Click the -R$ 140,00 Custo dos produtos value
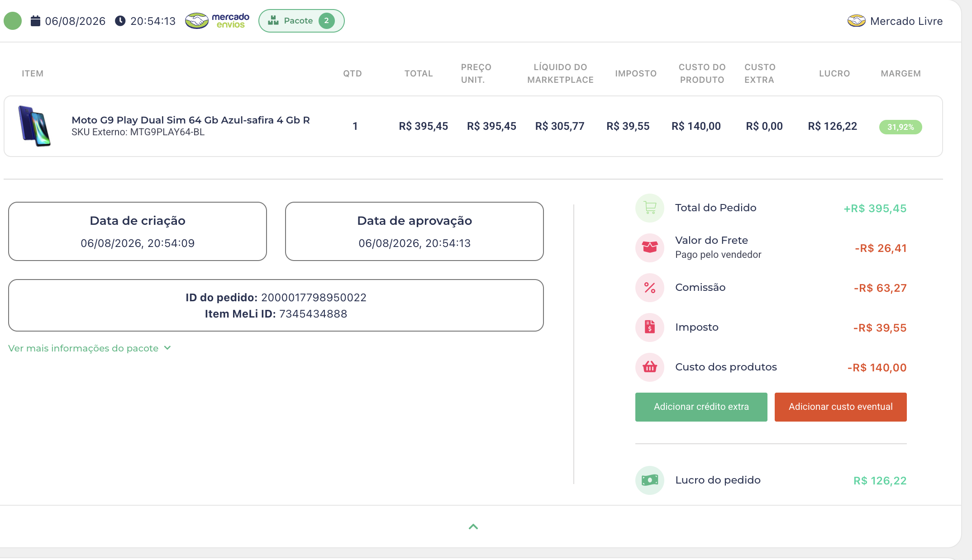The image size is (972, 560). coord(877,368)
